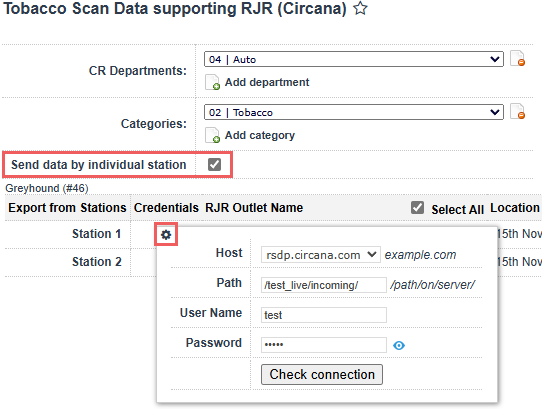Click the Add category page icon
Viewport: 542px width, 409px height.
click(213, 135)
